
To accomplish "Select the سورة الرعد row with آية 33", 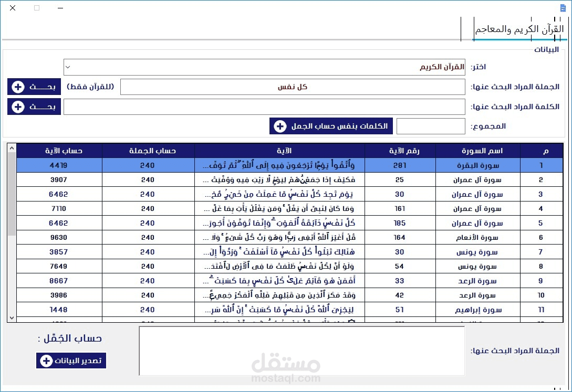I will pos(263,280).
